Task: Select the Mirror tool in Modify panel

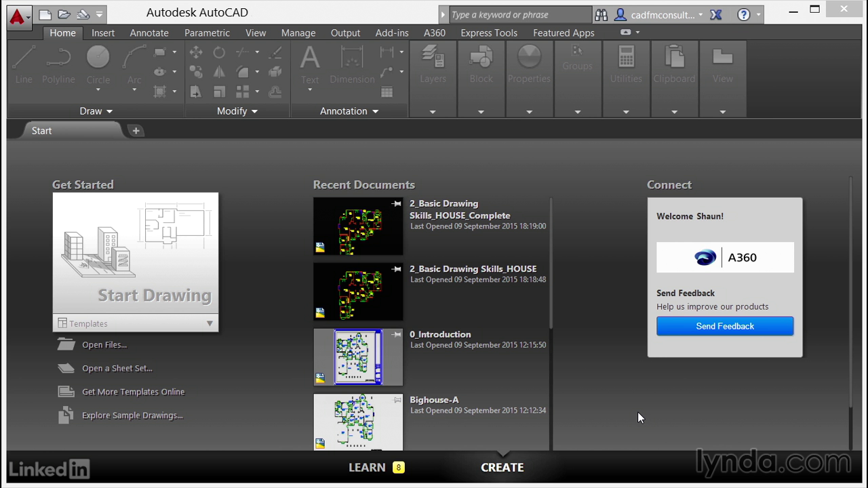Action: tap(219, 72)
